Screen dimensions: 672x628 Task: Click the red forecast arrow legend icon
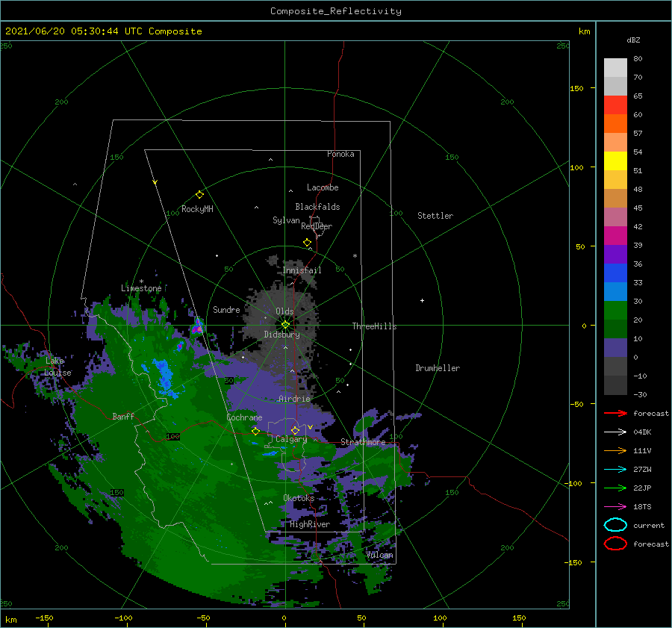615,413
